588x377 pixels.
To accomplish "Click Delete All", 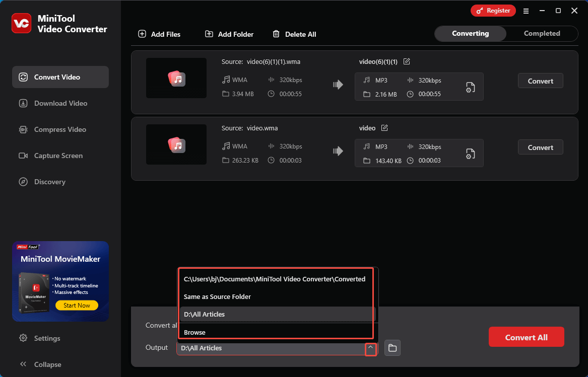I will [294, 34].
